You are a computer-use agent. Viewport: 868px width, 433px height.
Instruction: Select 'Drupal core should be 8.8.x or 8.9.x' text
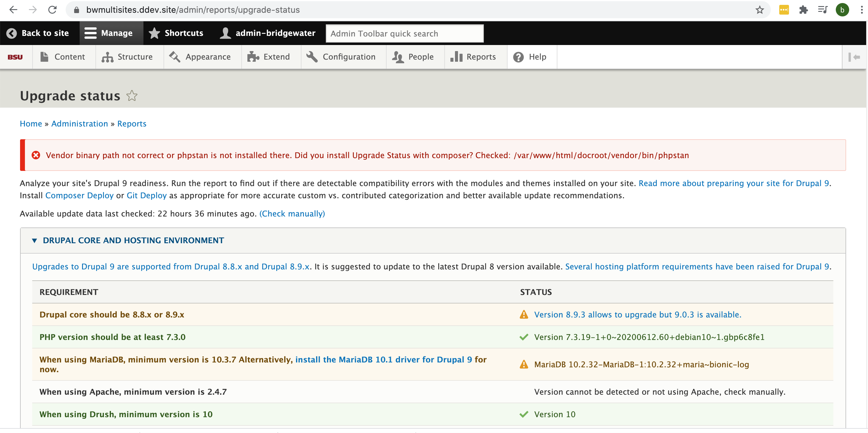[112, 315]
